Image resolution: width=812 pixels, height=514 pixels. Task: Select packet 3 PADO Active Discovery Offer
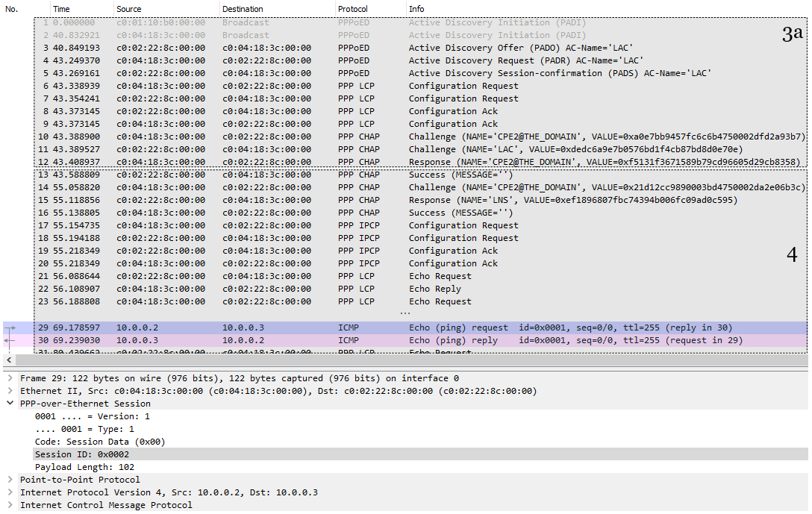click(405, 48)
